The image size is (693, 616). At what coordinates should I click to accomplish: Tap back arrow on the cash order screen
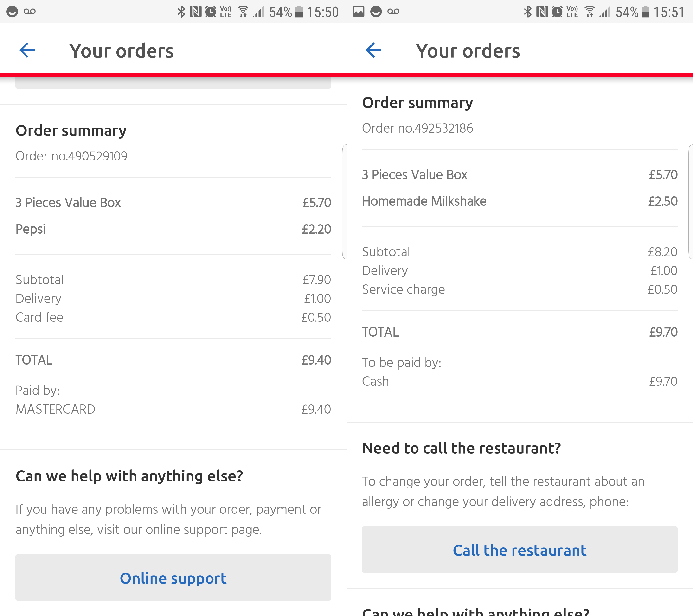[x=374, y=51]
